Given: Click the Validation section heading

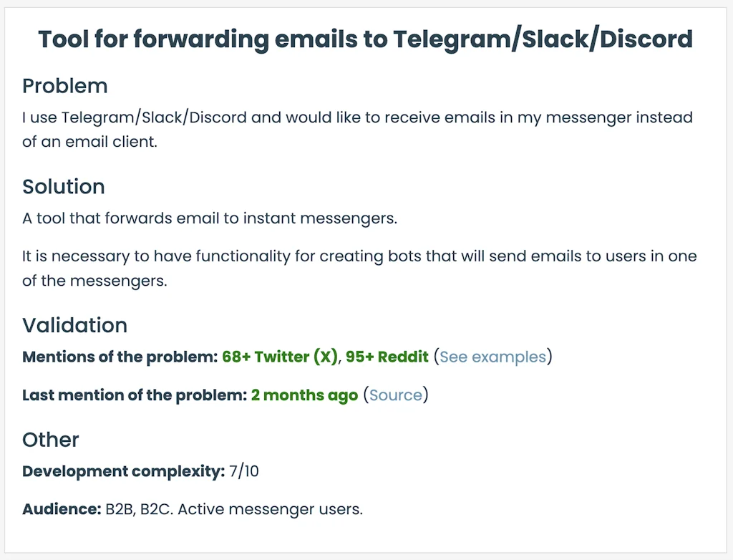Looking at the screenshot, I should pyautogui.click(x=74, y=326).
